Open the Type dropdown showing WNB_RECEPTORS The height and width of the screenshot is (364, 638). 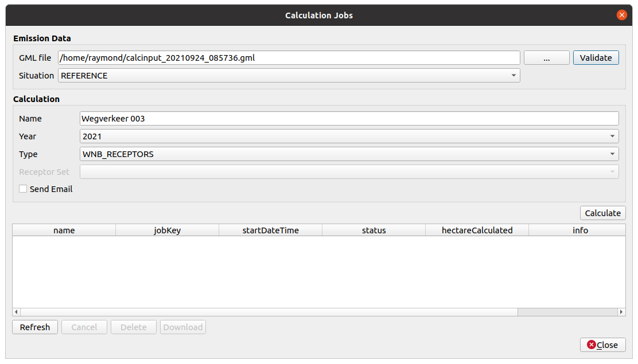pyautogui.click(x=349, y=154)
